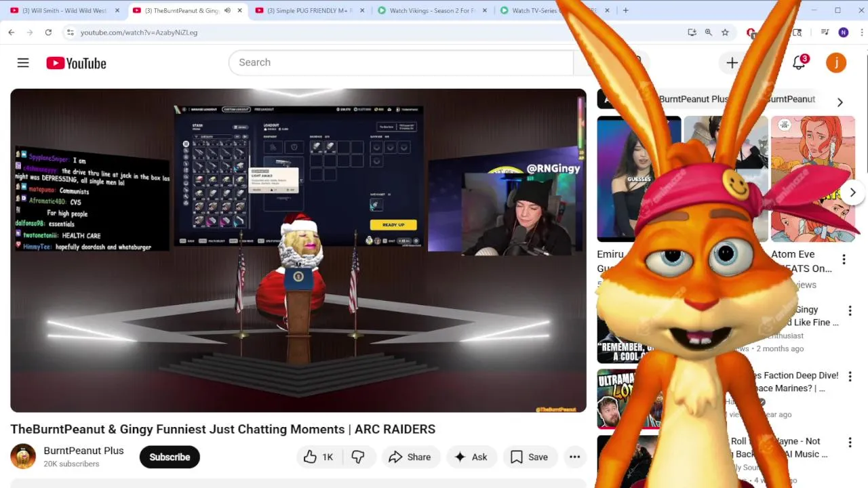
Task: Open the media controls toolbar icon
Action: (x=825, y=32)
